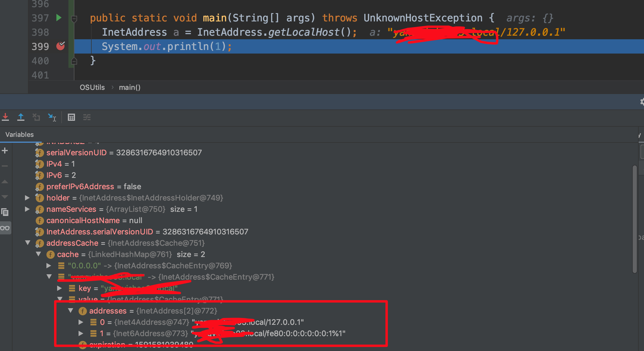Collapse the main method fold marker
Image resolution: width=644 pixels, height=351 pixels.
[x=74, y=19]
